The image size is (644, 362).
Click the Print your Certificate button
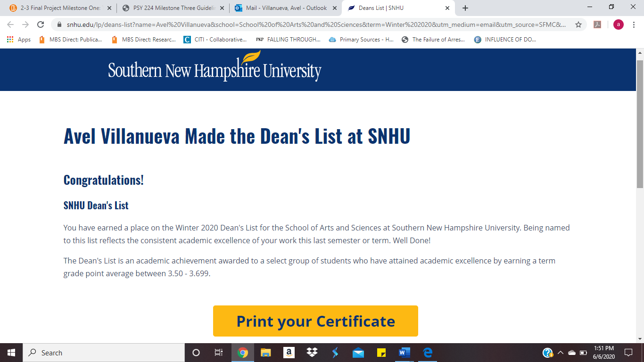coord(315,321)
